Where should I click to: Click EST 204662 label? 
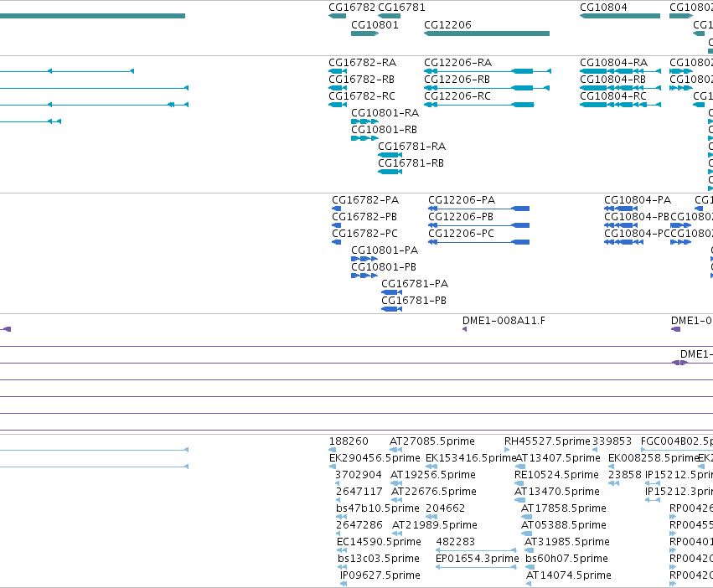pos(445,508)
